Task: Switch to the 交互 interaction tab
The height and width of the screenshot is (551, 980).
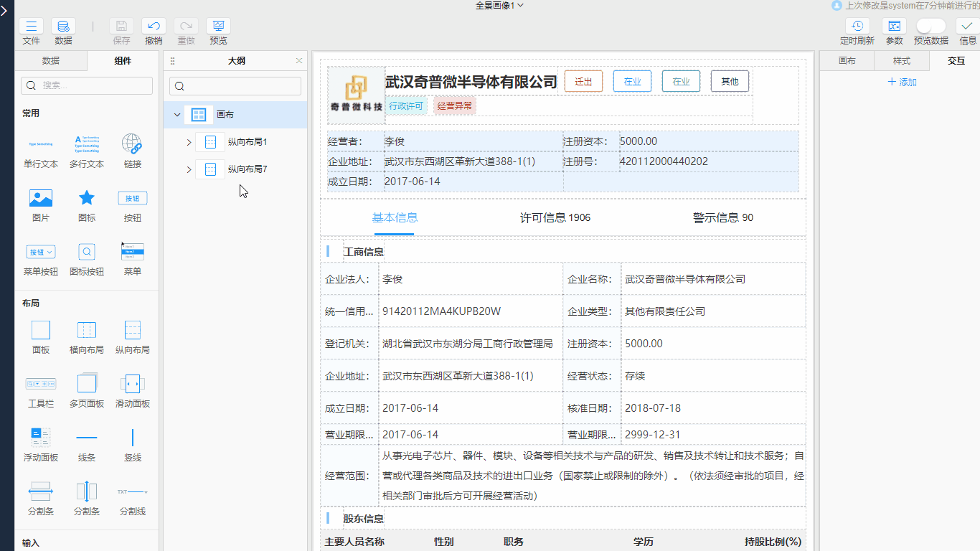Action: [x=956, y=61]
